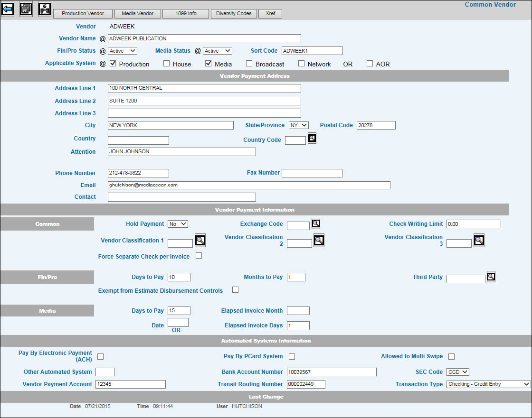Image resolution: width=532 pixels, height=418 pixels.
Task: Click the Postal Code field
Action: tap(376, 125)
